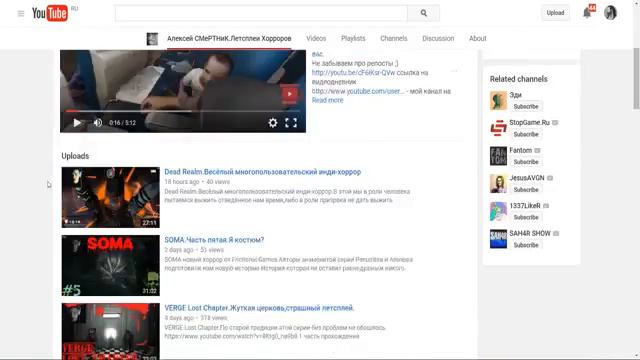Open the SOMA Часть пятая video title
This screenshot has height=360, width=640.
(x=214, y=240)
